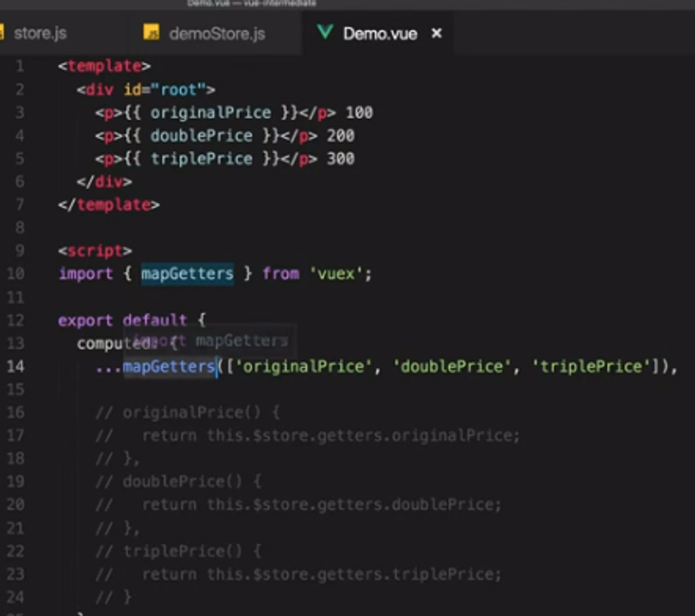Close the Demo.vue tab
This screenshot has width=695, height=616.
pos(437,33)
